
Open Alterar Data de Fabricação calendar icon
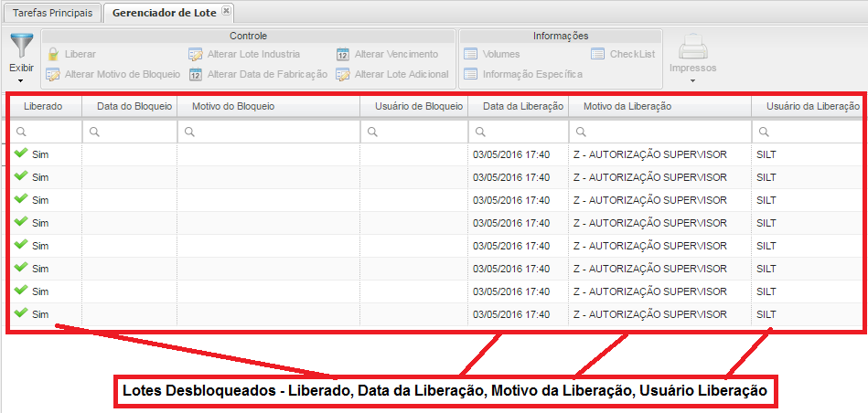(196, 74)
